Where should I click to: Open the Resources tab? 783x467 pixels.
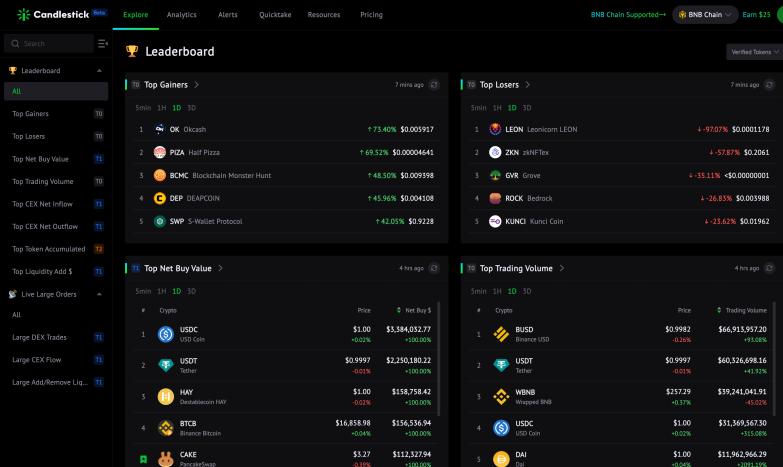(x=324, y=14)
